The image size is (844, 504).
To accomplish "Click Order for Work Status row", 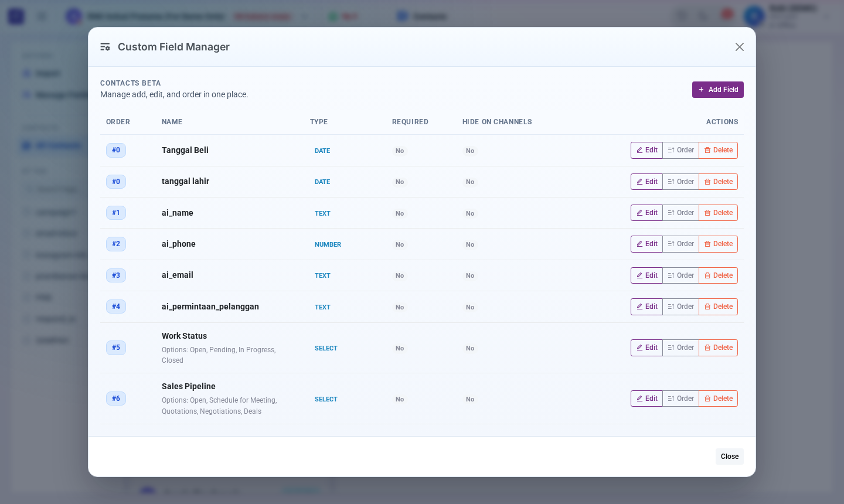I will point(680,348).
